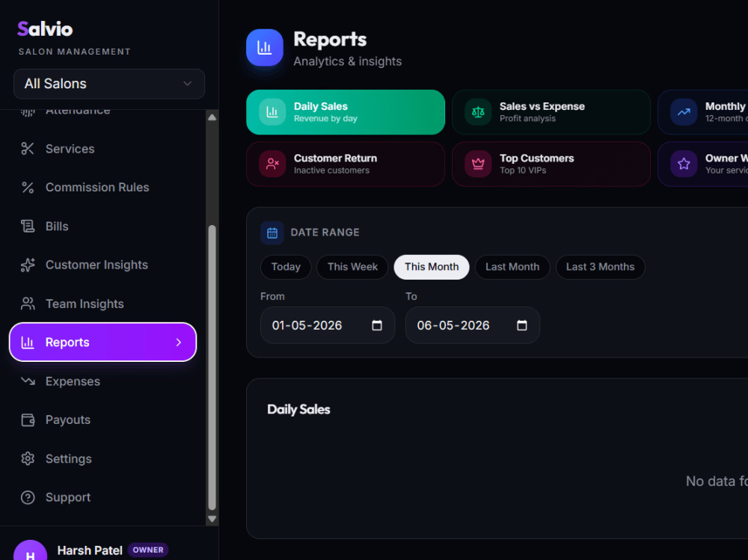Open Expenses in the sidebar
Image resolution: width=748 pixels, height=560 pixels.
(73, 381)
